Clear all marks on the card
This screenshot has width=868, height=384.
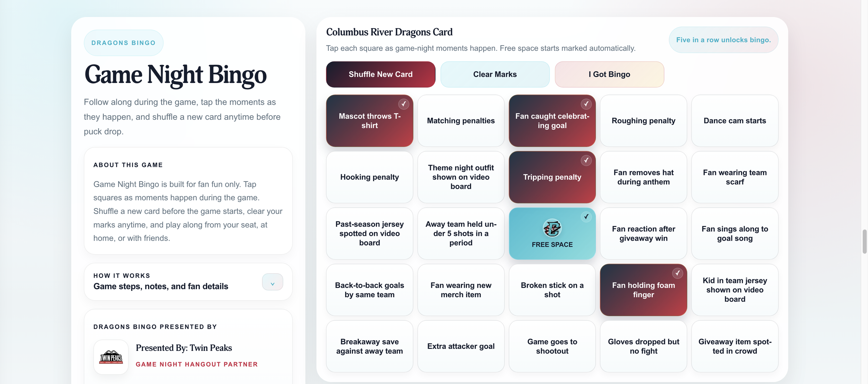pyautogui.click(x=495, y=74)
